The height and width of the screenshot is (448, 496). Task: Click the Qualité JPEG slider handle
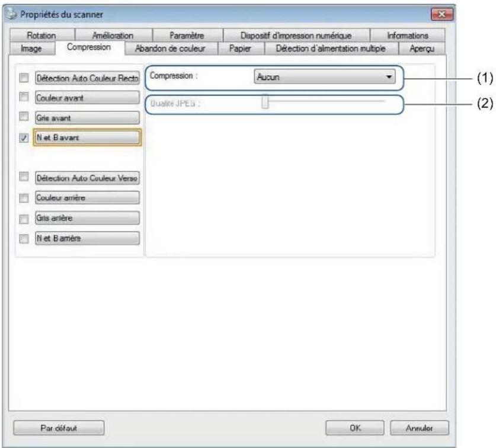(265, 101)
